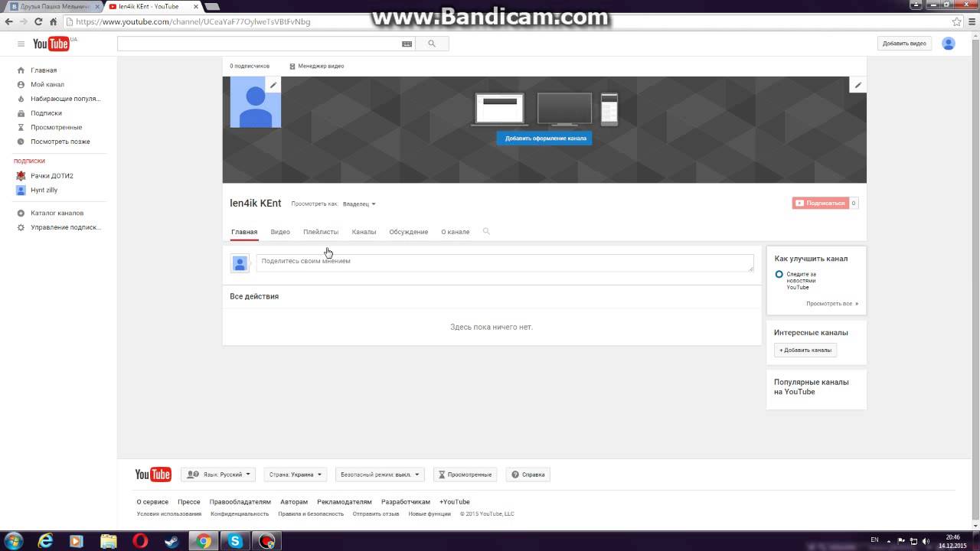Open Bandicam from the taskbar
980x551 pixels.
[x=266, y=541]
